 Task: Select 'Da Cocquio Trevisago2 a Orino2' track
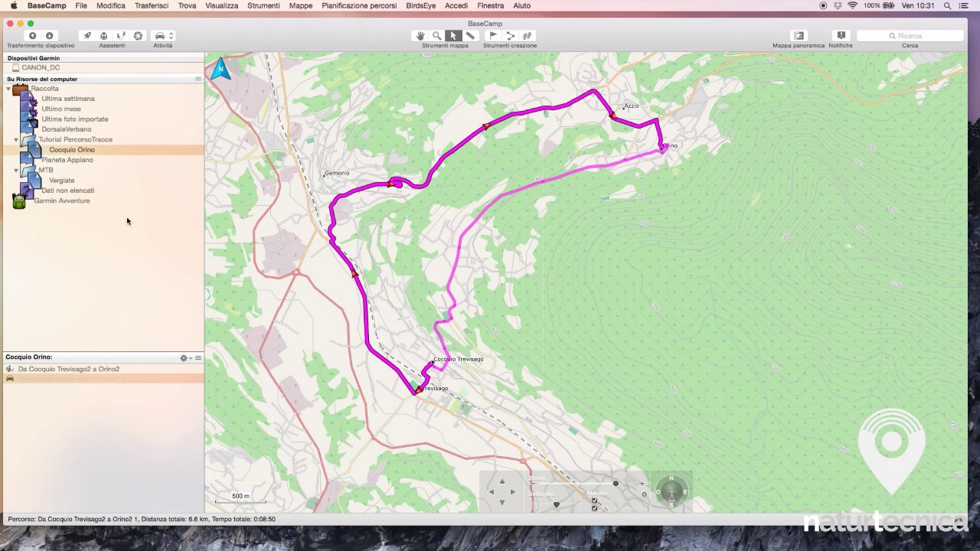pyautogui.click(x=69, y=369)
